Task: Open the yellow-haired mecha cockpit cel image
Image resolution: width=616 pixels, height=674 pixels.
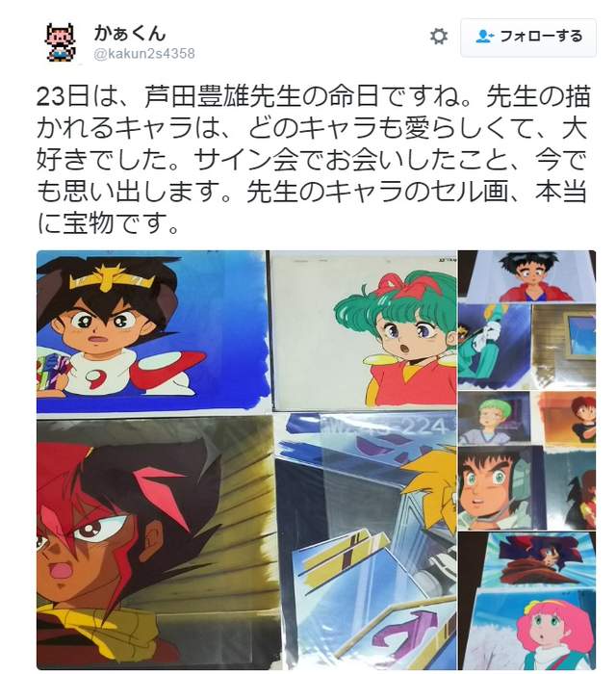Action: (x=366, y=541)
